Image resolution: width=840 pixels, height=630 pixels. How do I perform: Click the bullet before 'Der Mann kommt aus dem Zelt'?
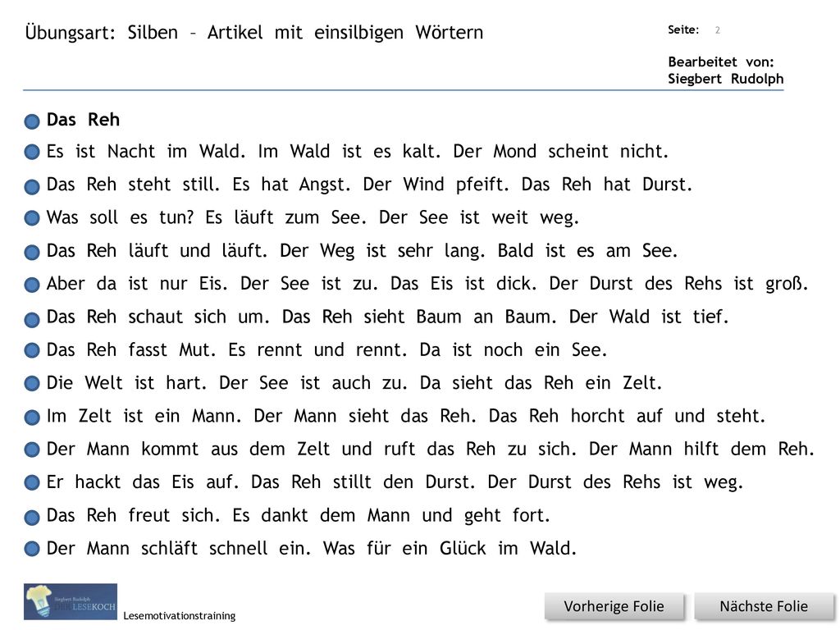[32, 450]
